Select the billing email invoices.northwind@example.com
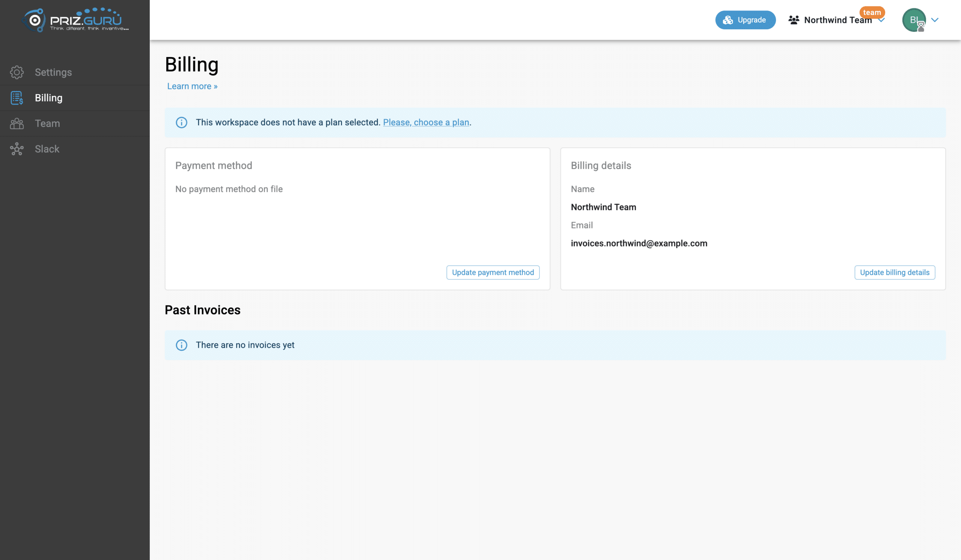Screen dimensions: 961x560 639,243
